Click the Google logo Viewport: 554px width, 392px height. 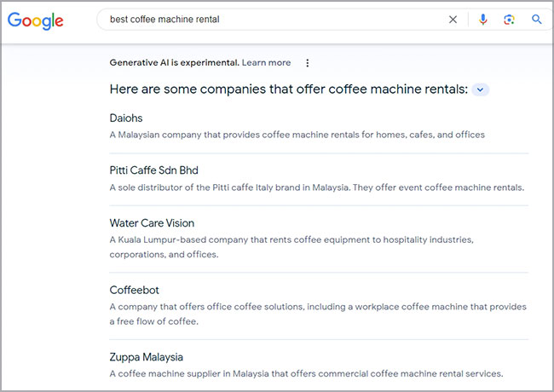[x=36, y=20]
